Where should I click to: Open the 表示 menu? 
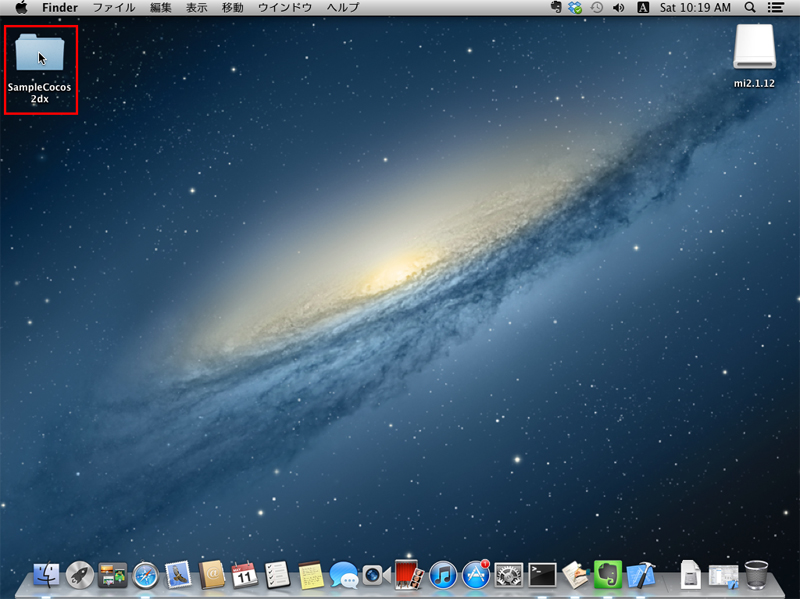196,8
